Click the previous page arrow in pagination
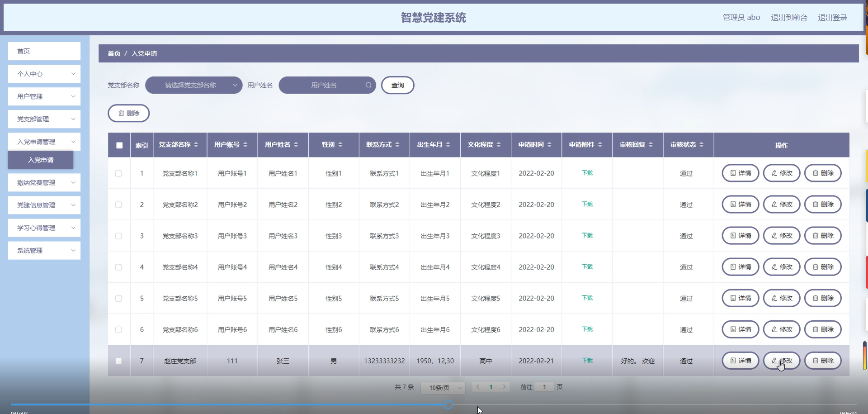The height and width of the screenshot is (414, 868). [x=478, y=387]
